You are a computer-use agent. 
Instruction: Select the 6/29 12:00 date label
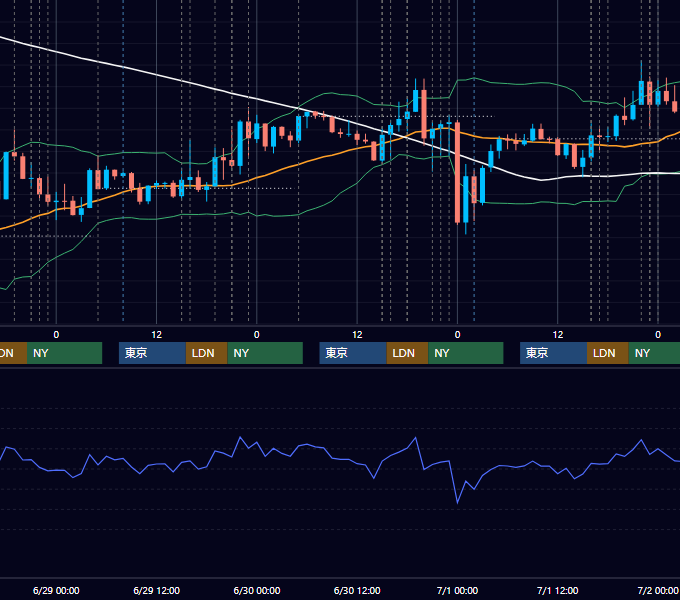[x=157, y=590]
